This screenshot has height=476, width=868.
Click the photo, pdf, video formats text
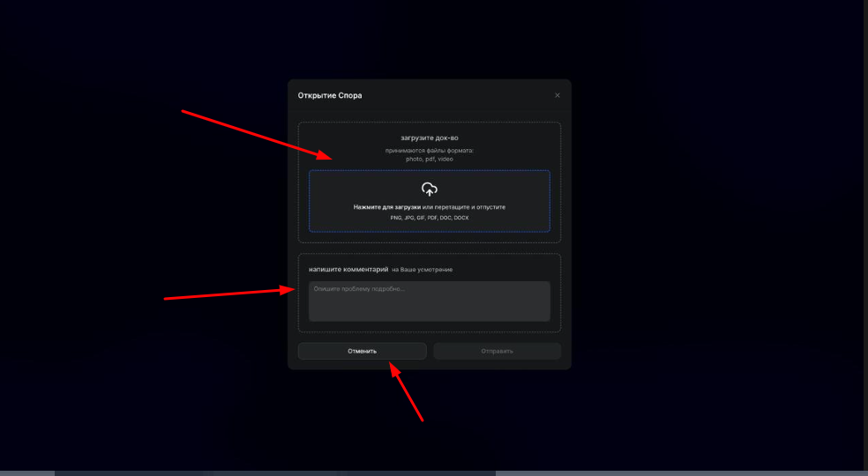[430, 159]
